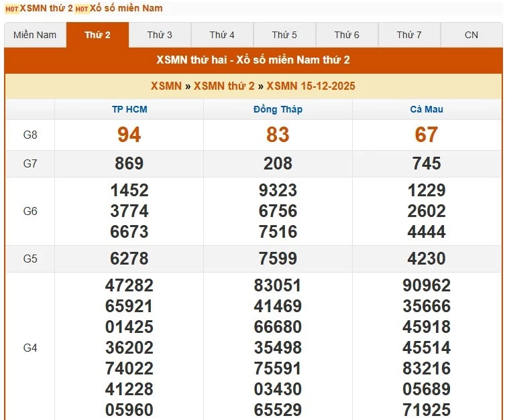
Task: Click the orange XSMN thứ hai header title
Action: coord(253,60)
